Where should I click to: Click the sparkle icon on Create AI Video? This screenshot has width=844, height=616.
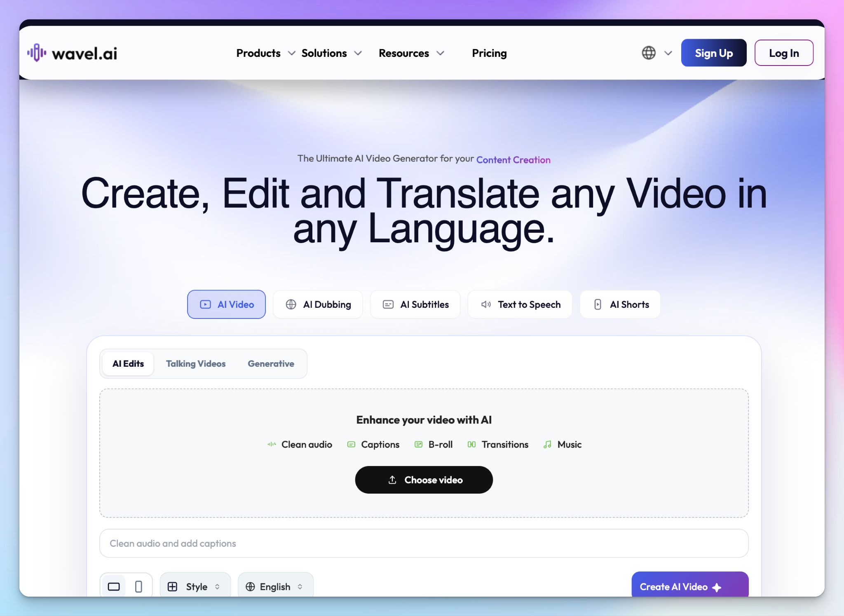(x=717, y=587)
